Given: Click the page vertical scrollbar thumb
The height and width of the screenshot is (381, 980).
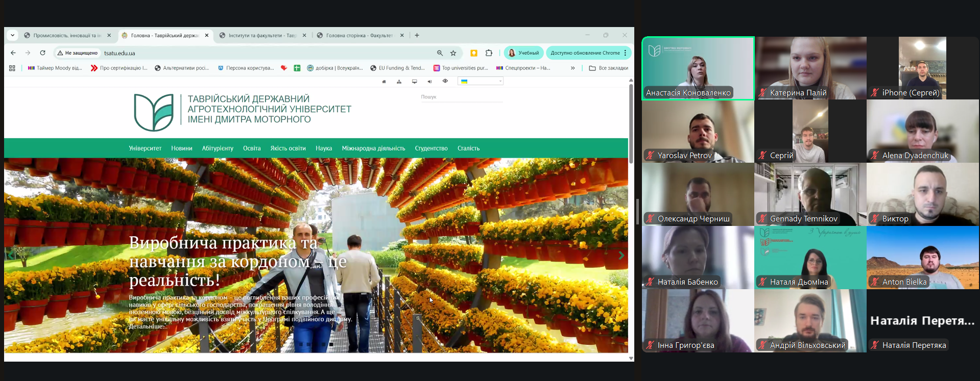Looking at the screenshot, I should [631, 122].
